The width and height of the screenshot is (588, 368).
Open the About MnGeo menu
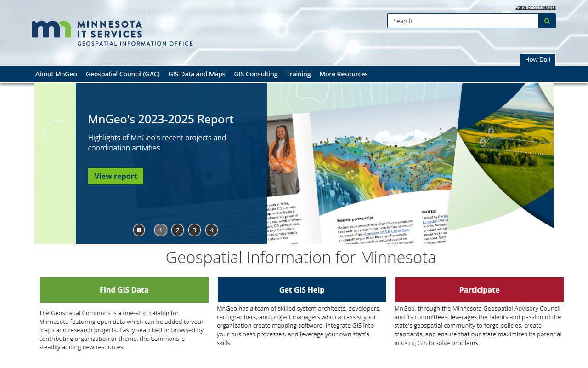point(56,74)
